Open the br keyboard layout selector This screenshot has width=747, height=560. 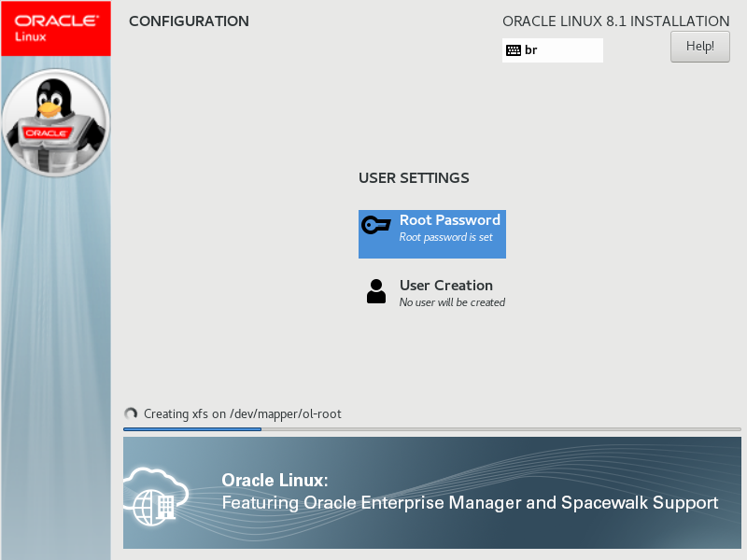(552, 50)
